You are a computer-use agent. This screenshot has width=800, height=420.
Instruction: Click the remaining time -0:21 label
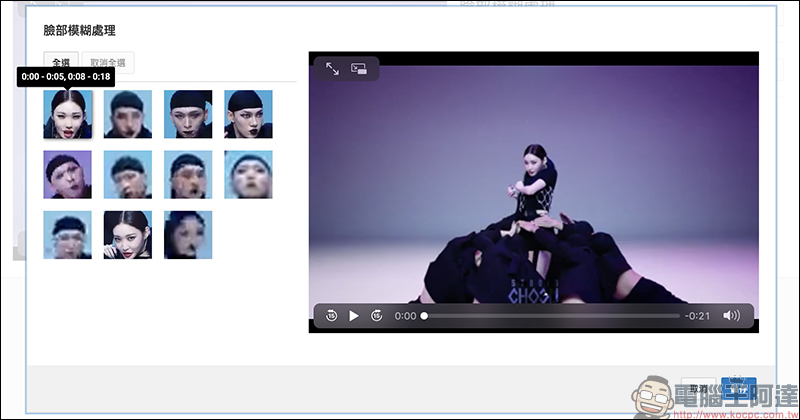click(697, 316)
